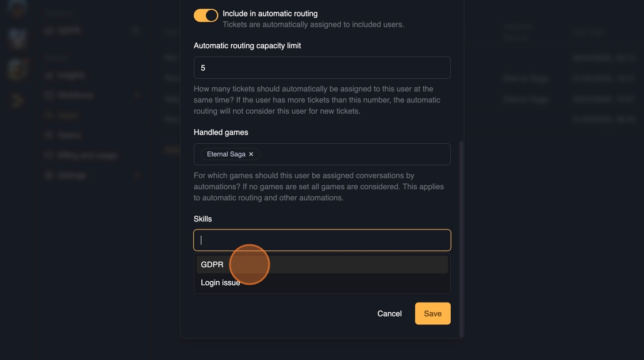
Task: Open the Handled games selection box
Action: click(354, 154)
